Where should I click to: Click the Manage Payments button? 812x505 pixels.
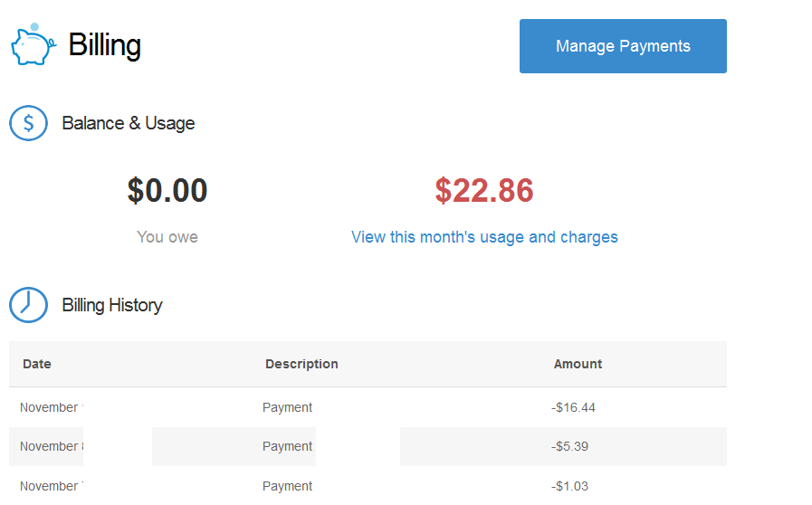(623, 46)
